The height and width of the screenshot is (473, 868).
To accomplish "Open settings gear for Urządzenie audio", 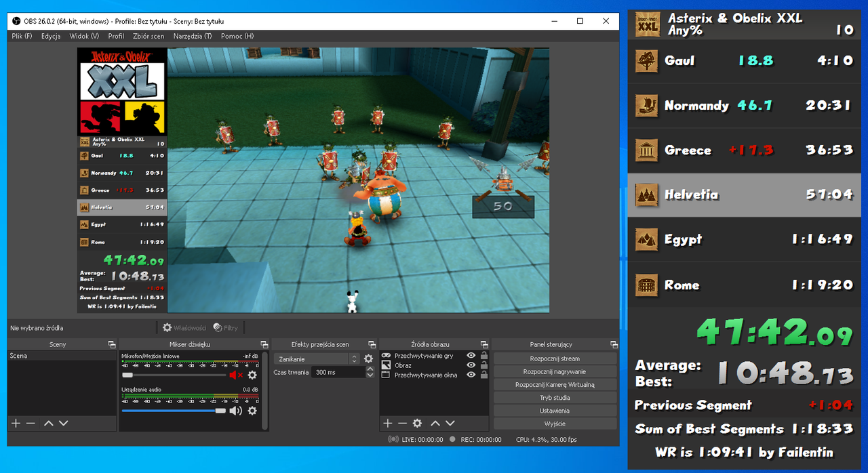I will click(x=252, y=411).
